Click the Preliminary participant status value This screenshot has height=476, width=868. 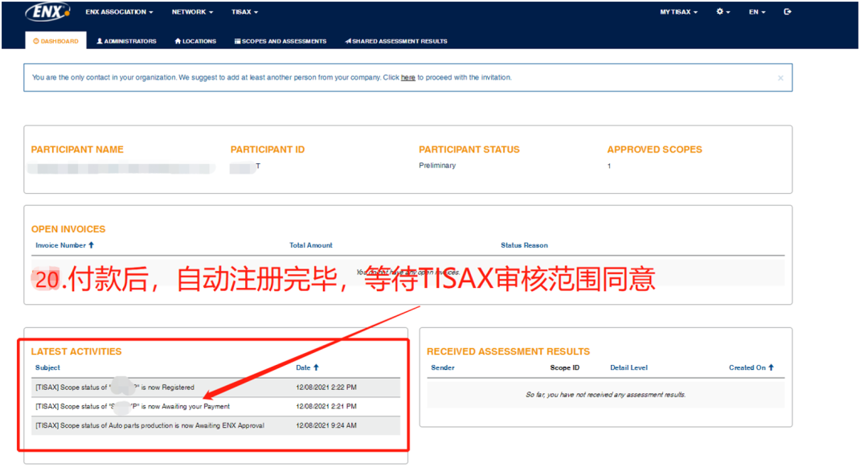437,165
